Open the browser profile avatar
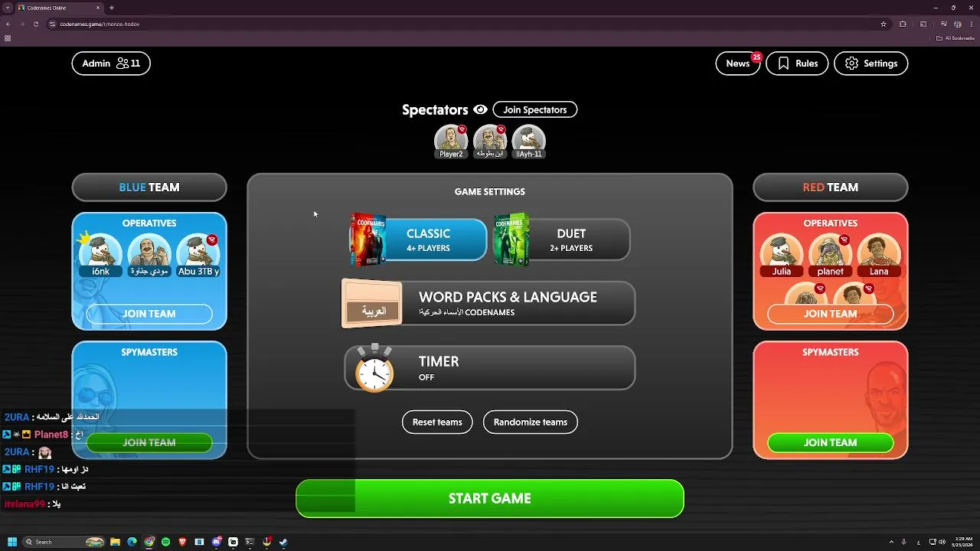 (958, 24)
